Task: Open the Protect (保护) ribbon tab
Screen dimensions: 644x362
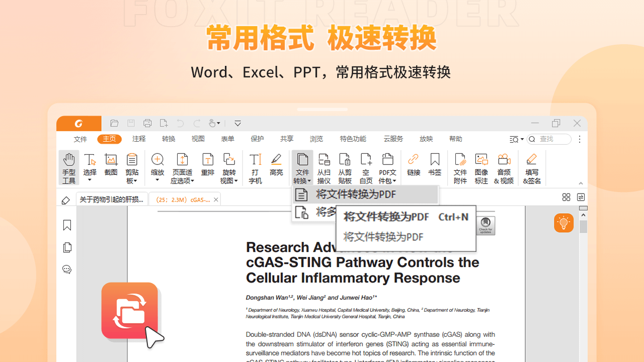Action: pos(257,139)
